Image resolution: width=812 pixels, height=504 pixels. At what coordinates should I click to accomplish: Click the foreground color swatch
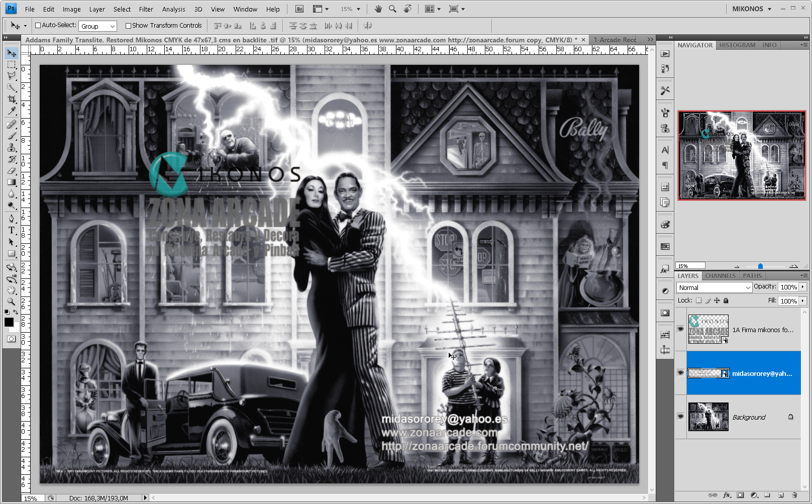pyautogui.click(x=8, y=322)
